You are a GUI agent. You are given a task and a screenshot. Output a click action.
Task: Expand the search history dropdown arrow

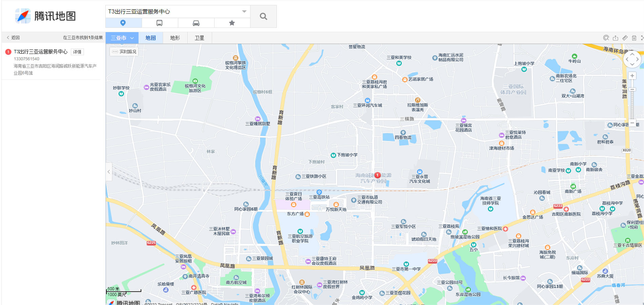click(x=244, y=12)
